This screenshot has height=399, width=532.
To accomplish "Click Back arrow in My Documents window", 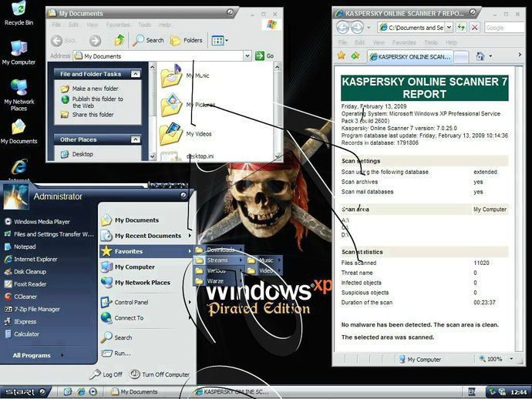I will [x=64, y=41].
